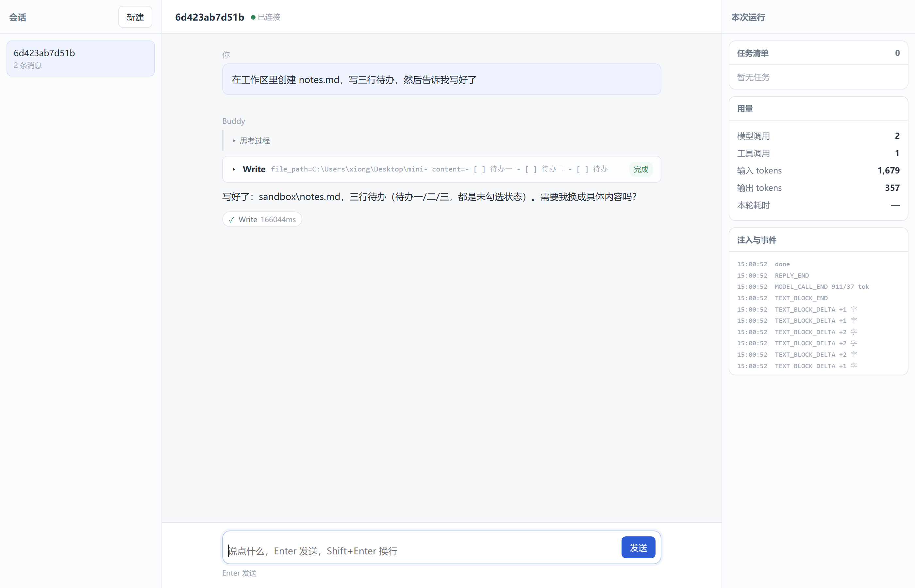This screenshot has width=915, height=588.
Task: Click the 完成 status badge
Action: [x=641, y=169]
